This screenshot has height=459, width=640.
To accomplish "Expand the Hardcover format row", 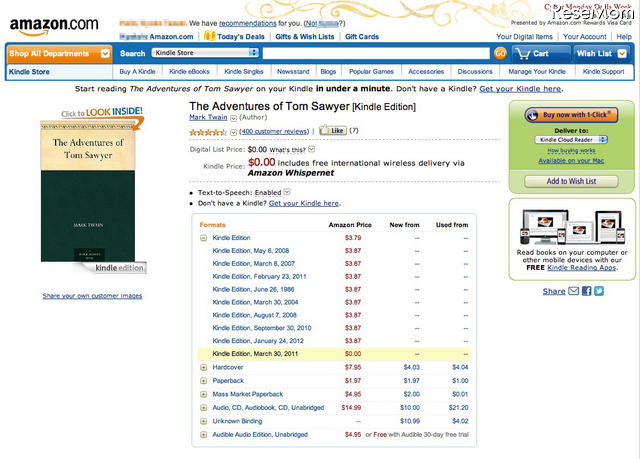I will click(203, 367).
